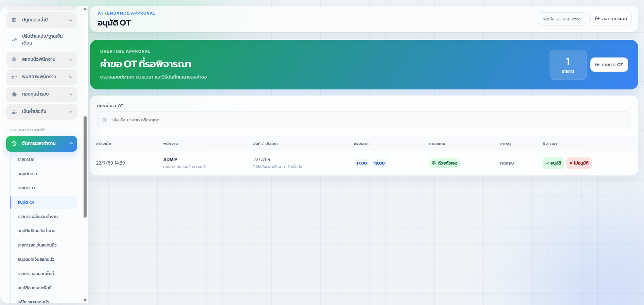
Task: Approve the ADMIP OT request
Action: coord(553,163)
